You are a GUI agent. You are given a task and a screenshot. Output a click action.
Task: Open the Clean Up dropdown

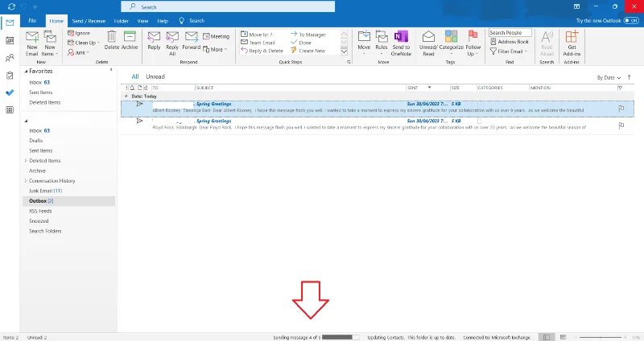tap(84, 43)
